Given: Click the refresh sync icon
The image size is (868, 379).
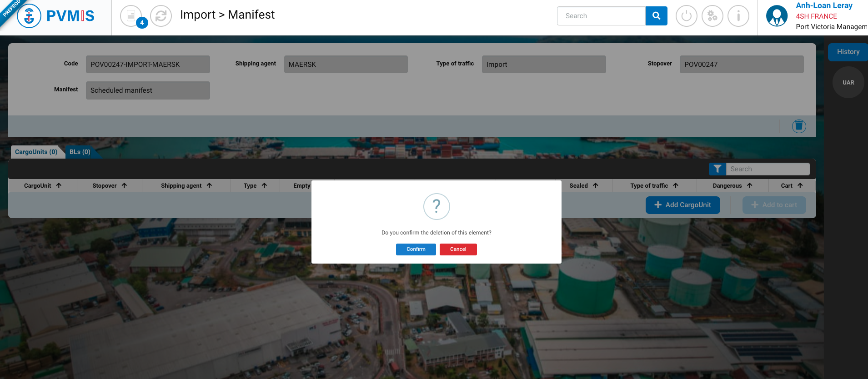Looking at the screenshot, I should point(161,16).
